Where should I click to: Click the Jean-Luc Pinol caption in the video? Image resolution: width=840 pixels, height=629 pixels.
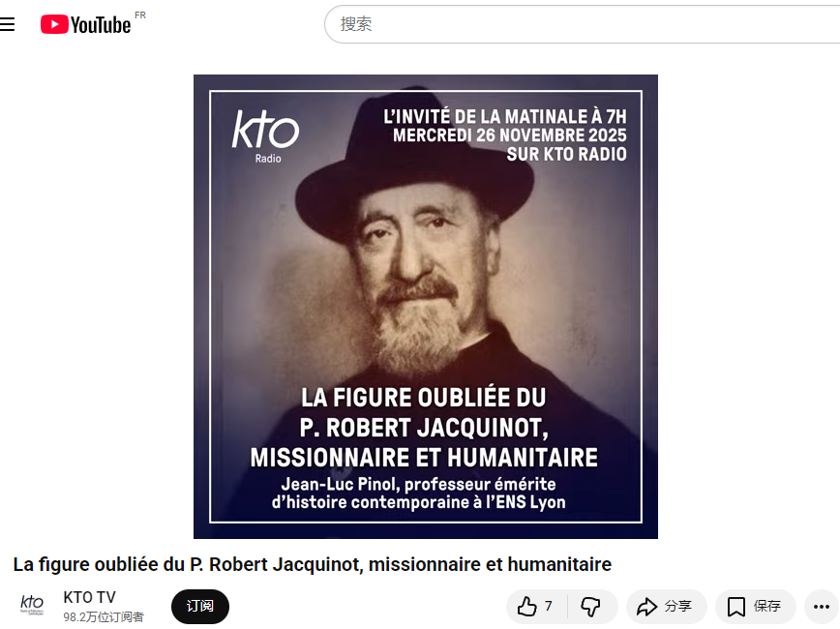418,493
